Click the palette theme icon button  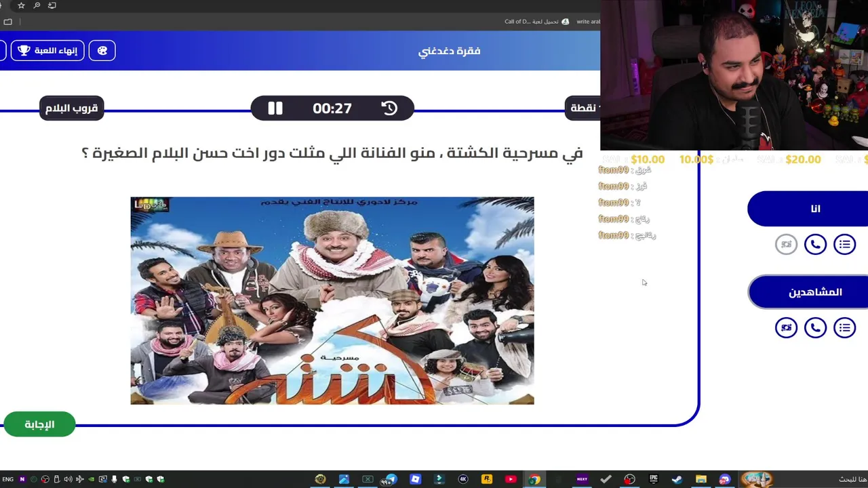coord(102,51)
